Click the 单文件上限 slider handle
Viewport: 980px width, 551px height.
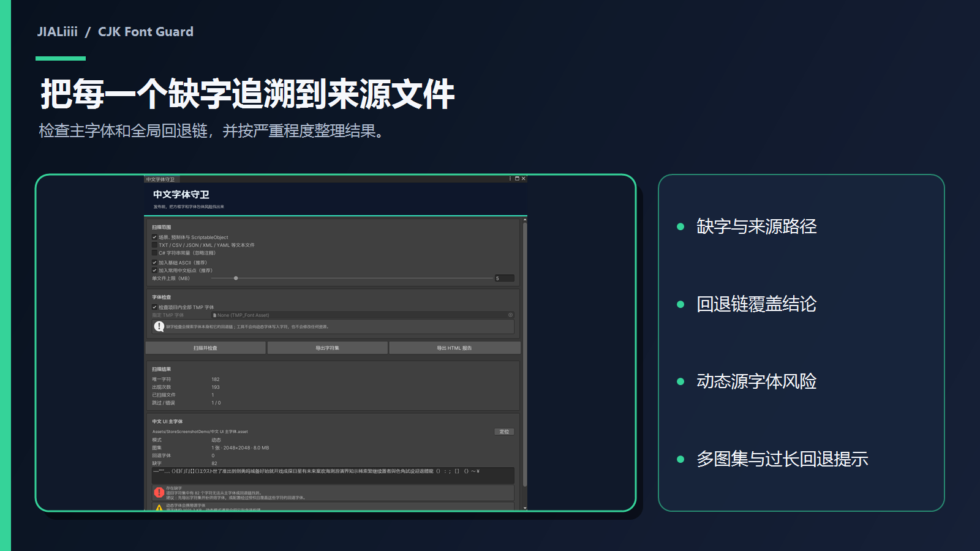coord(236,278)
